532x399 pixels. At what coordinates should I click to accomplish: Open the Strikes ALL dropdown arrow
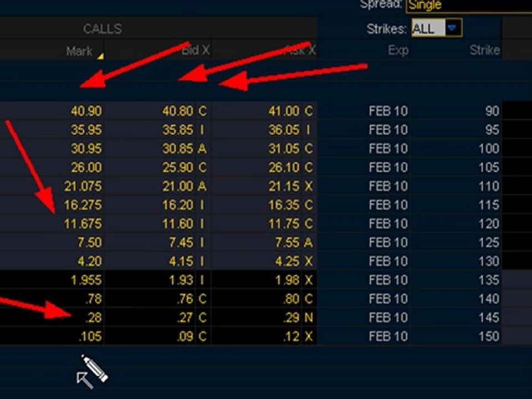pyautogui.click(x=452, y=28)
